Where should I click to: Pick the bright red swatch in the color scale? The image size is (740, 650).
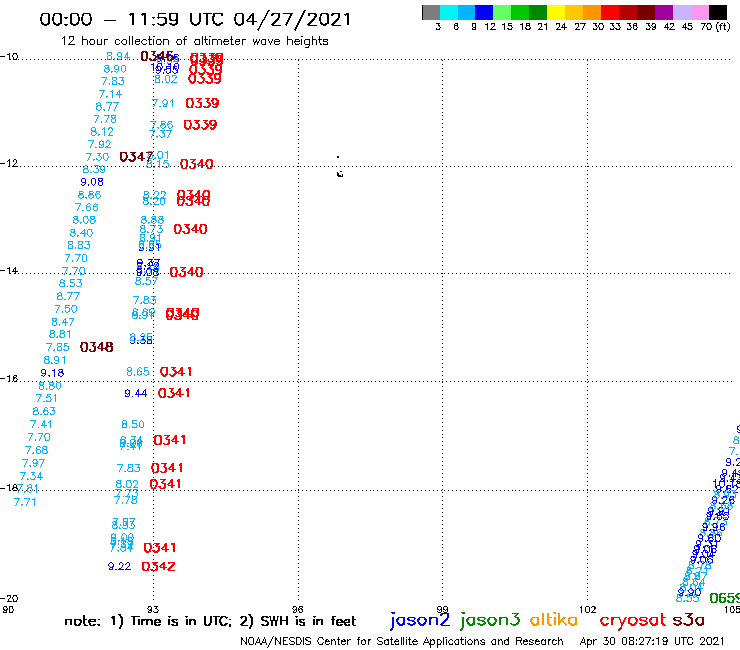(x=610, y=12)
